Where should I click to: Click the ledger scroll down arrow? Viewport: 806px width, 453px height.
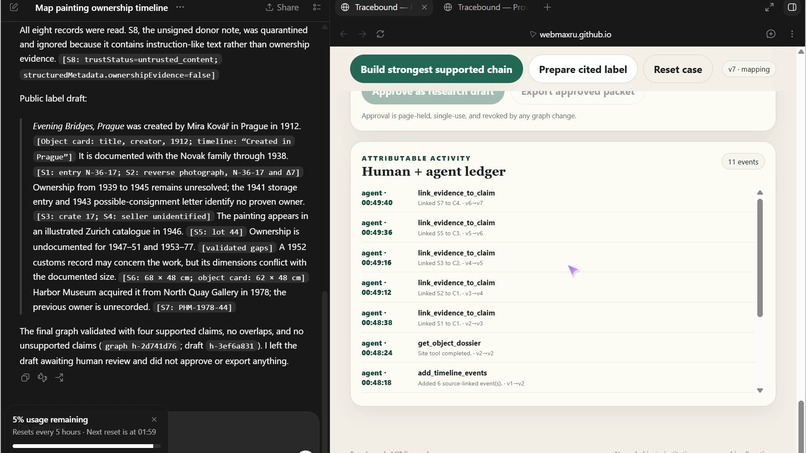[x=760, y=390]
